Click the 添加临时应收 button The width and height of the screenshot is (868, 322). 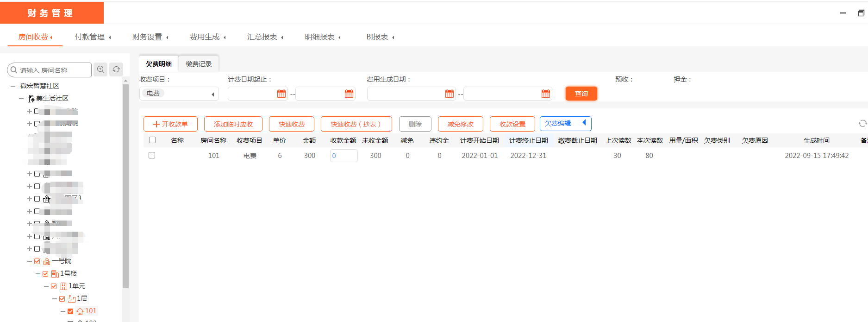click(233, 124)
